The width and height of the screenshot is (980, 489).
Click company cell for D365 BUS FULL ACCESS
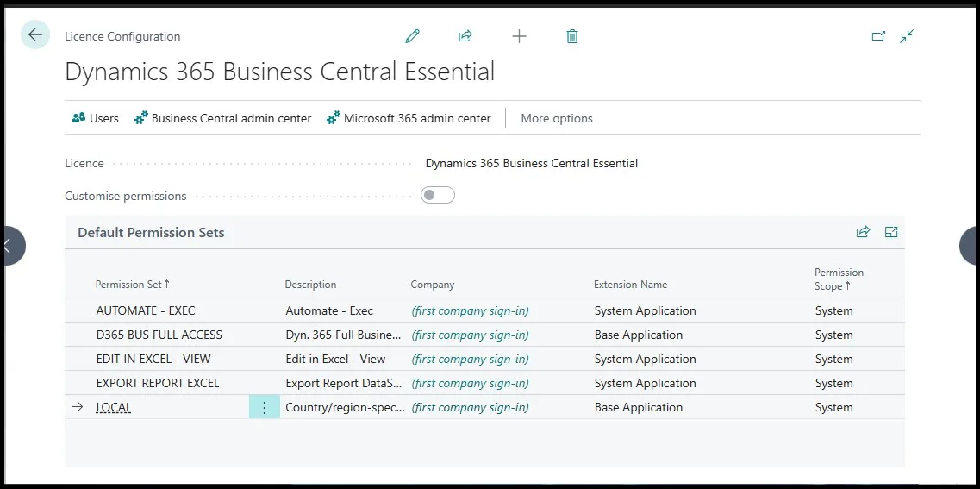pos(470,335)
